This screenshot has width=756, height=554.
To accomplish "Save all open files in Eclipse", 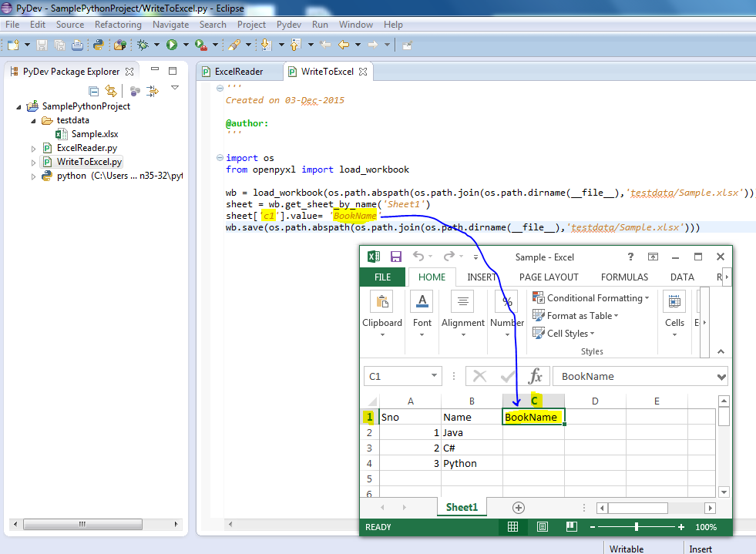I will 59,44.
